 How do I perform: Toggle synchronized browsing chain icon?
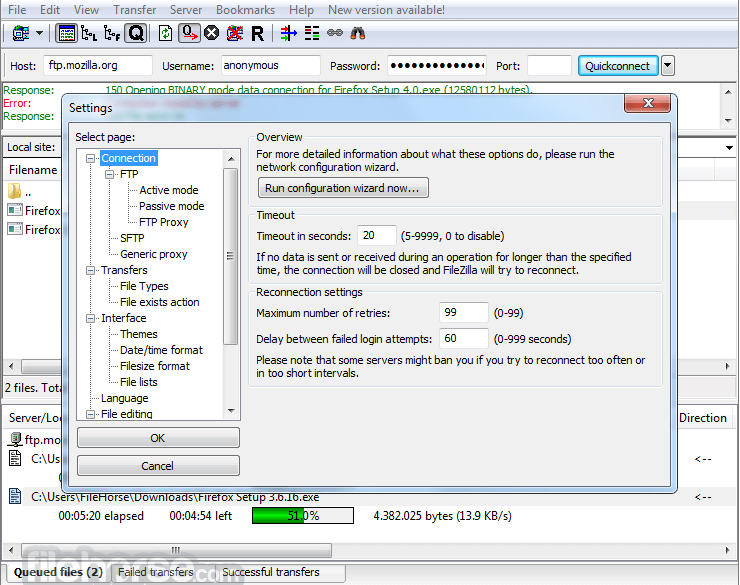[335, 33]
